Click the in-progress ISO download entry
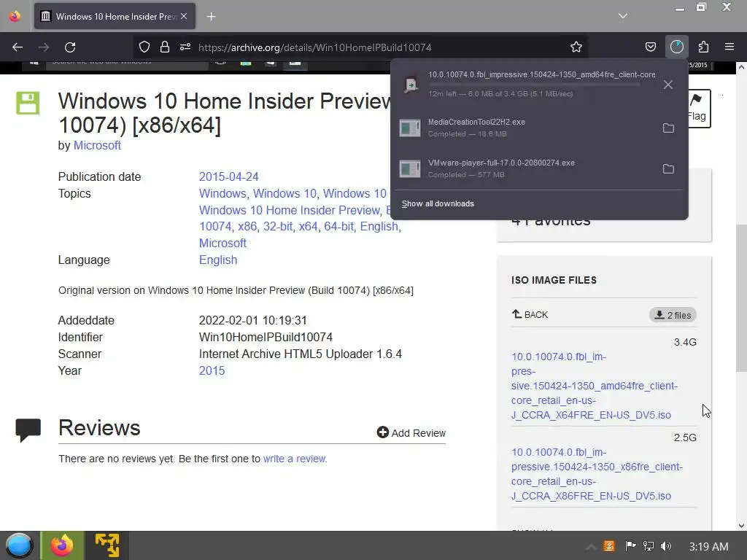This screenshot has width=747, height=560. [525, 84]
